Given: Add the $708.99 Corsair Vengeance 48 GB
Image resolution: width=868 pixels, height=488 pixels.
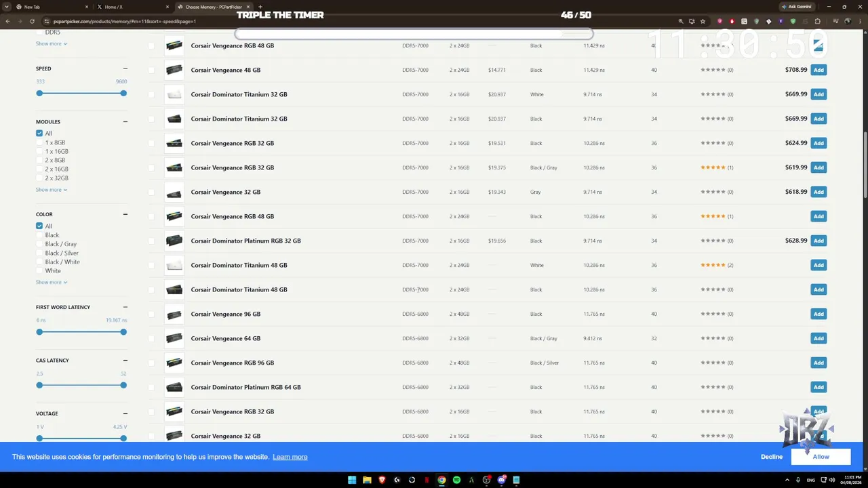Looking at the screenshot, I should (x=818, y=70).
